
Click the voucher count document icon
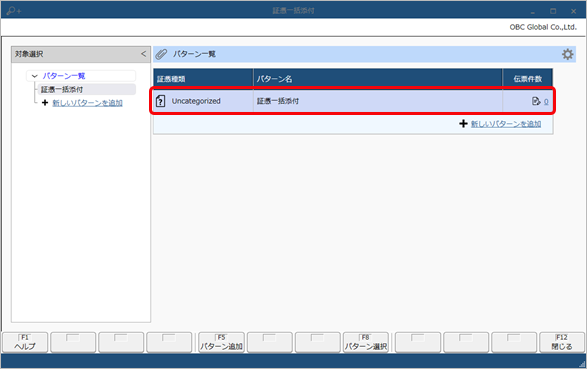(536, 101)
